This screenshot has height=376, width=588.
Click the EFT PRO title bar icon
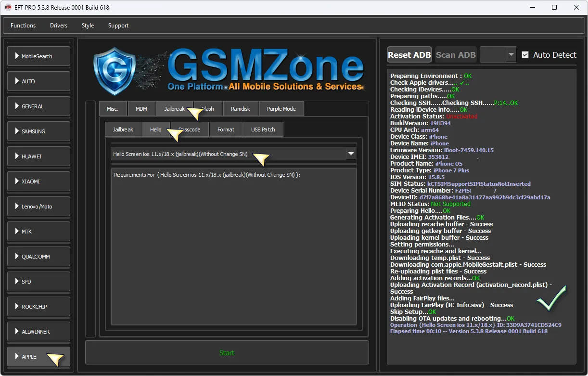(x=8, y=7)
